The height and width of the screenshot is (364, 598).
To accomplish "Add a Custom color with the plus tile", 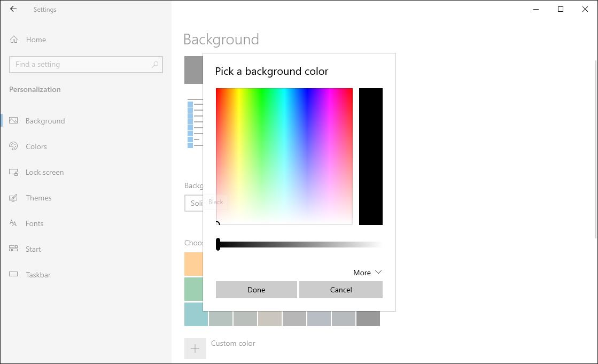I will coord(195,348).
